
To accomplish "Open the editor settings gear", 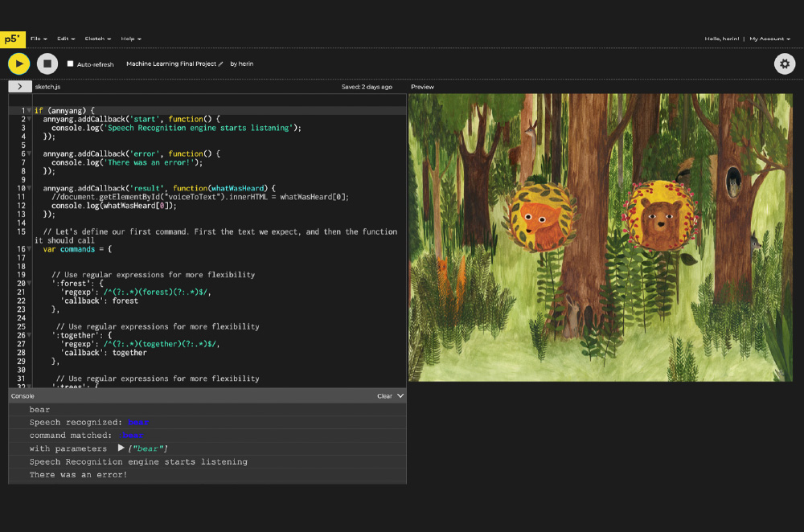I will 784,63.
